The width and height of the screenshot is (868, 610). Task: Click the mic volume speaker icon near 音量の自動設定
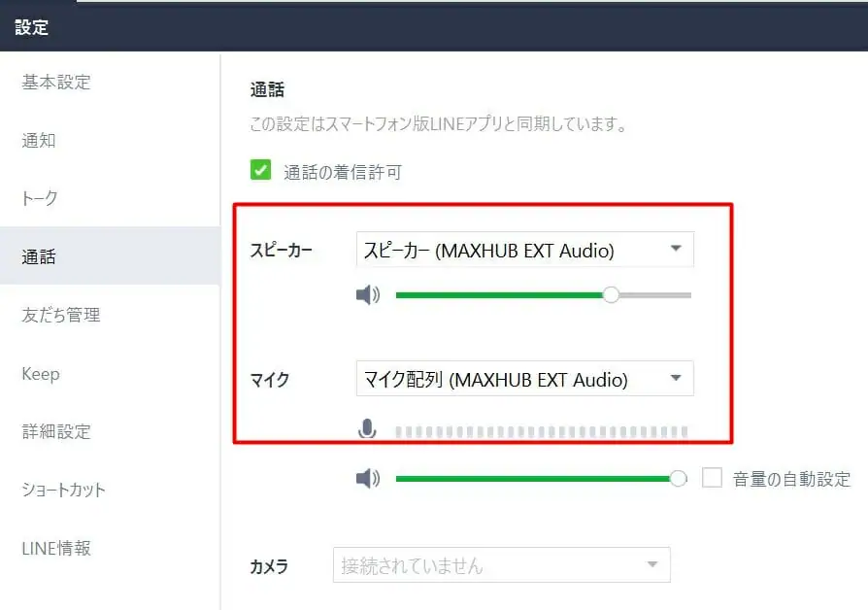pos(368,478)
